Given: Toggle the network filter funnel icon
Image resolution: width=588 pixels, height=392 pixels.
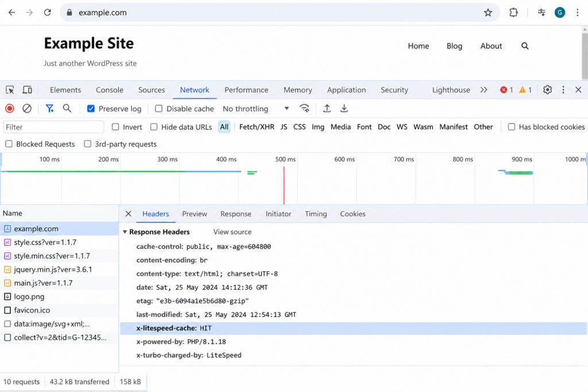Looking at the screenshot, I should pyautogui.click(x=49, y=108).
